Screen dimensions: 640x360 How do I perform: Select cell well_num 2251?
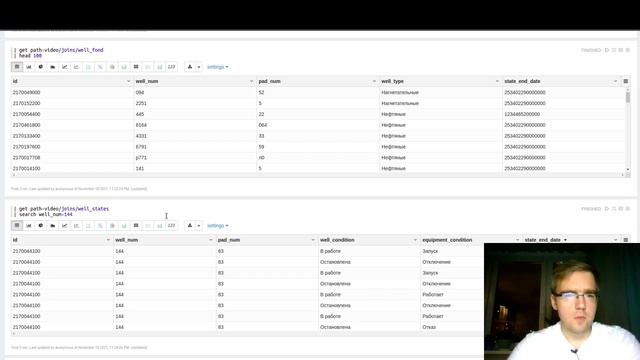[x=141, y=103]
